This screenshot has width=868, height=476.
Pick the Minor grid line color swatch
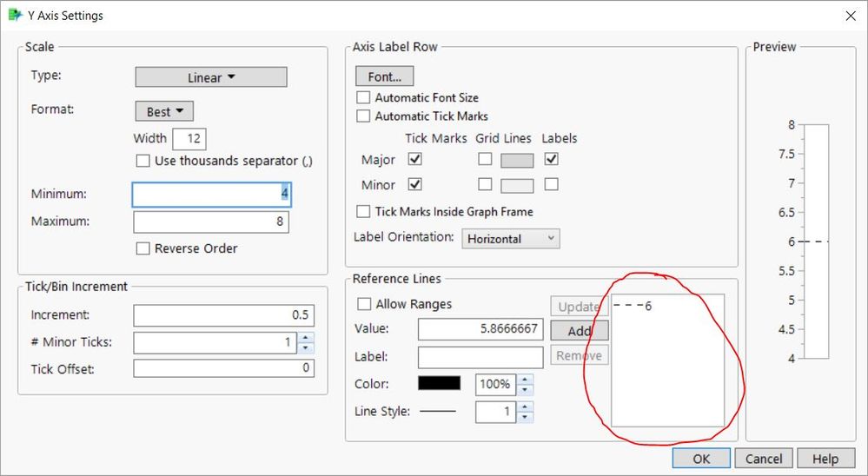pos(517,186)
